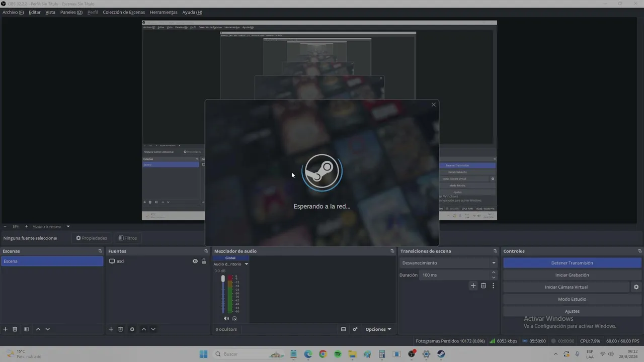This screenshot has height=362, width=644.
Task: Close the Steam loading dialog
Action: pos(433,105)
